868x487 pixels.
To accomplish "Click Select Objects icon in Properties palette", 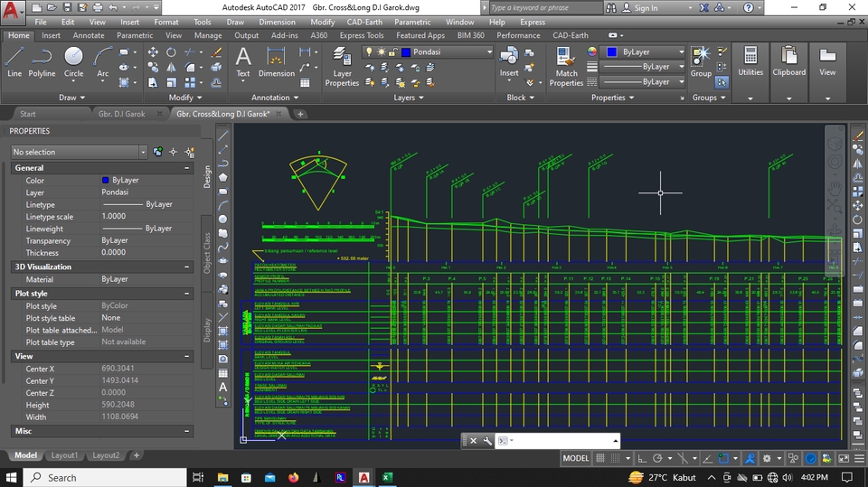I will pos(174,152).
